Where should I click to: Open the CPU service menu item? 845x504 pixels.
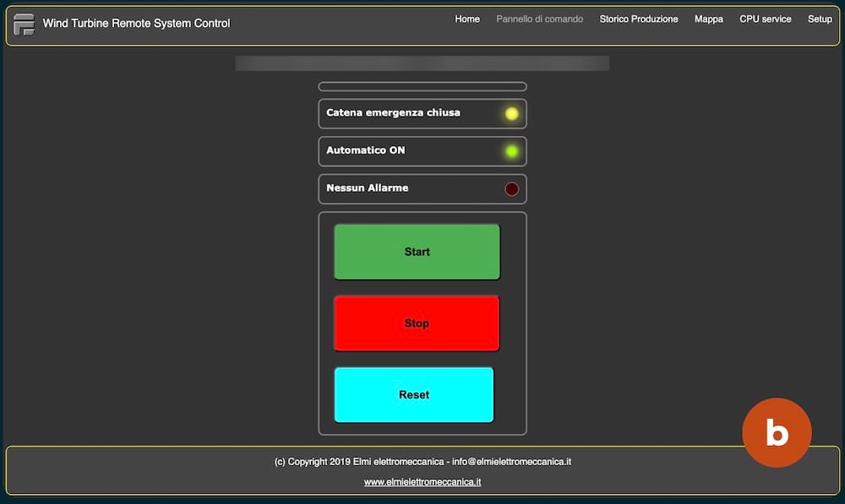pos(766,19)
